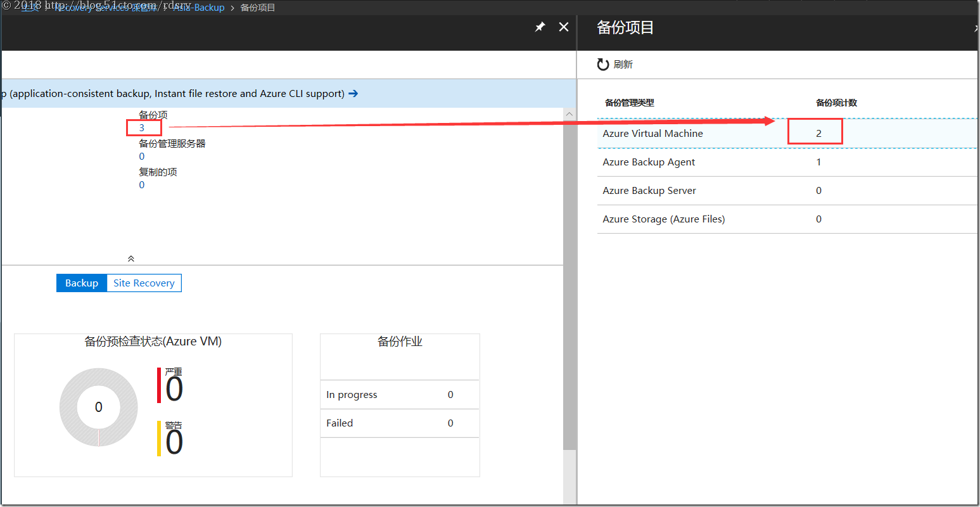Click the 备份管理类型 column header
This screenshot has height=507, width=980.
[x=629, y=103]
